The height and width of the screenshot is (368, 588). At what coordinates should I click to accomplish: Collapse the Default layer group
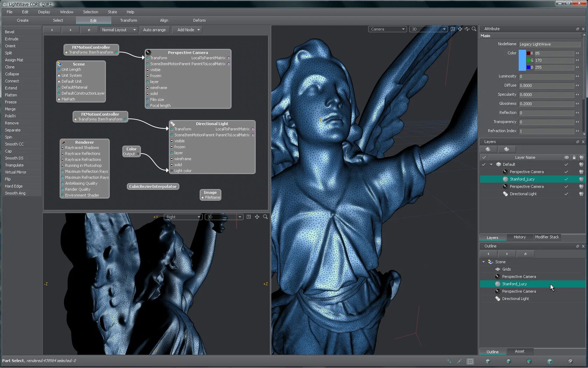[491, 164]
